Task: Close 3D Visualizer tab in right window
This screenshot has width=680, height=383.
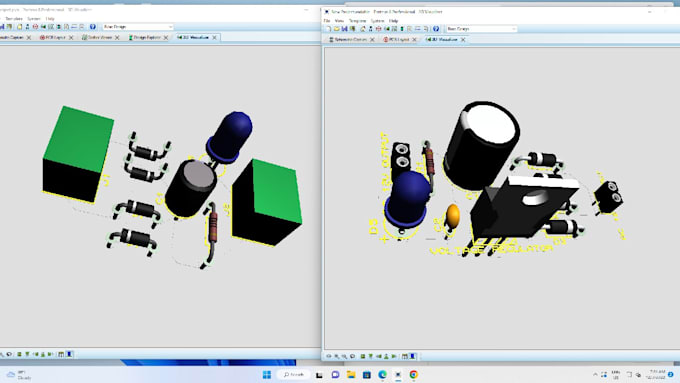Action: 463,39
